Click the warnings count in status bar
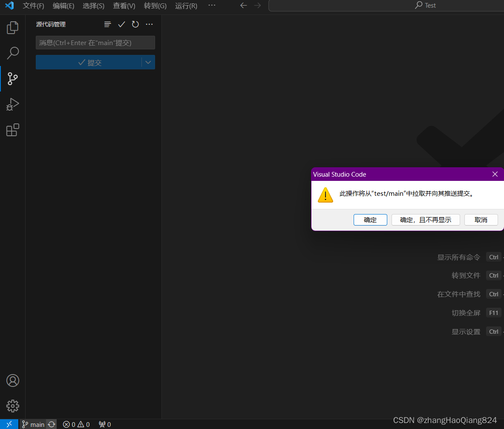This screenshot has height=429, width=504. click(84, 424)
